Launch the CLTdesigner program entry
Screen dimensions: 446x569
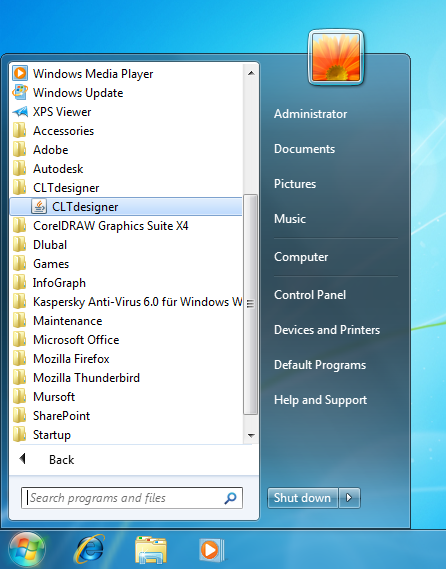point(126,206)
